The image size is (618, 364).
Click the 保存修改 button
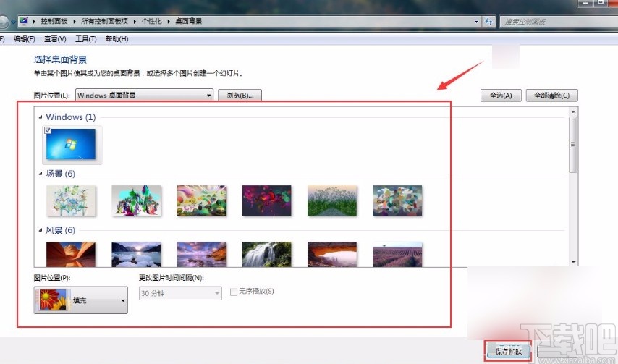click(x=509, y=351)
